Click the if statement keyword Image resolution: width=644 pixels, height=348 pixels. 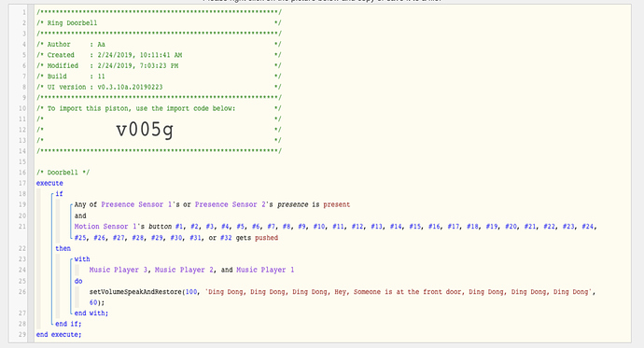[59, 194]
